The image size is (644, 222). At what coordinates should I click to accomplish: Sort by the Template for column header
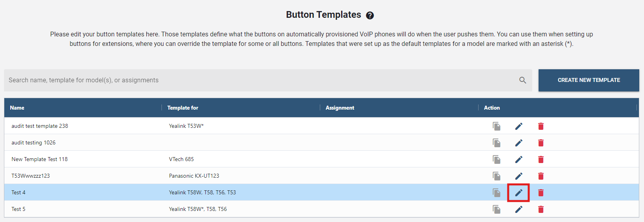(182, 108)
